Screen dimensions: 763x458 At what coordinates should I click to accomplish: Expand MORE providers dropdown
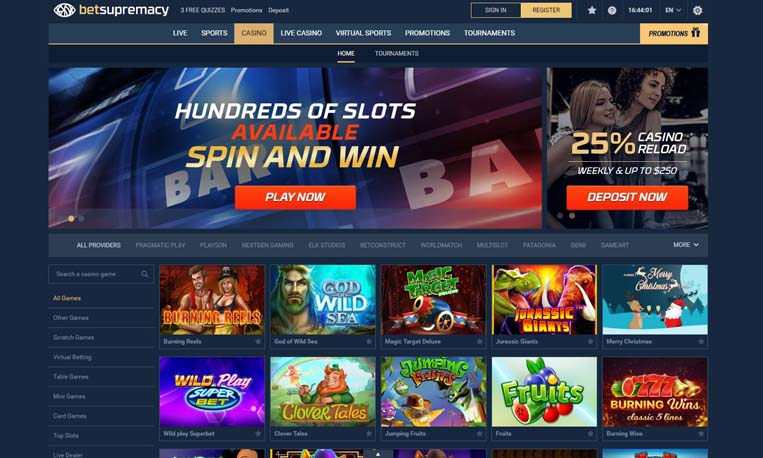pyautogui.click(x=686, y=245)
